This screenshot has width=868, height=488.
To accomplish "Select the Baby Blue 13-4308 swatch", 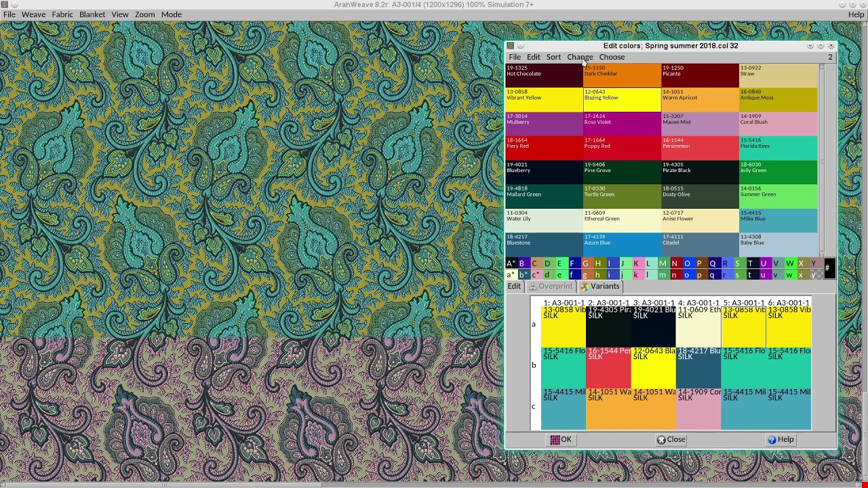I will tap(778, 245).
